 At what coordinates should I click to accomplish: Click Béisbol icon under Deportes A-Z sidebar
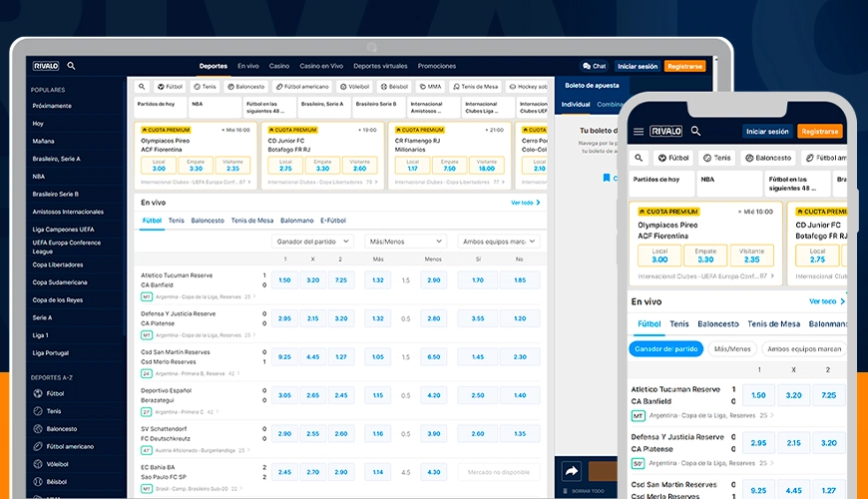click(38, 482)
